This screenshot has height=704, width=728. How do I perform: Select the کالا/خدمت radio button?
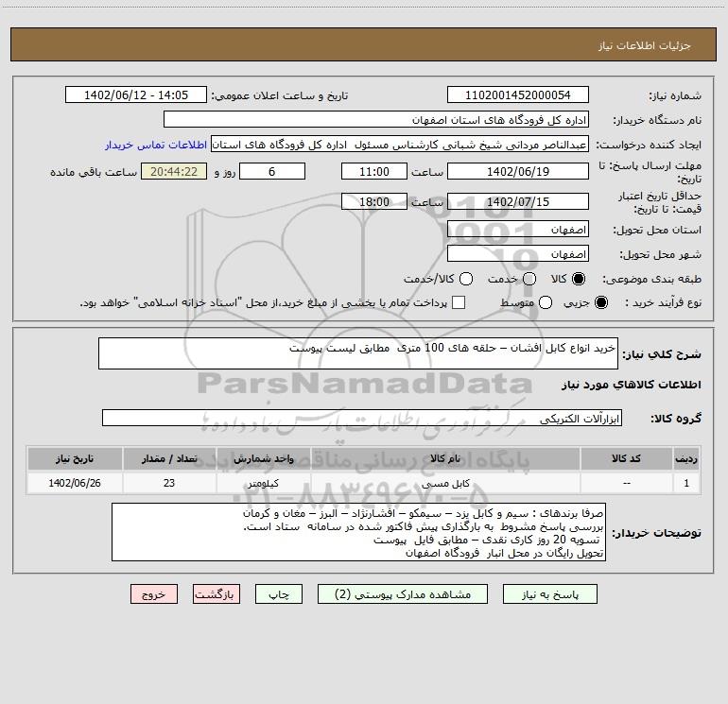(x=466, y=279)
